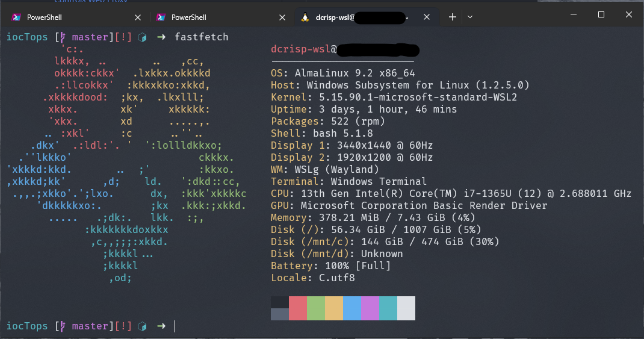Click the yellow color swatch
644x339 pixels.
[x=334, y=308]
